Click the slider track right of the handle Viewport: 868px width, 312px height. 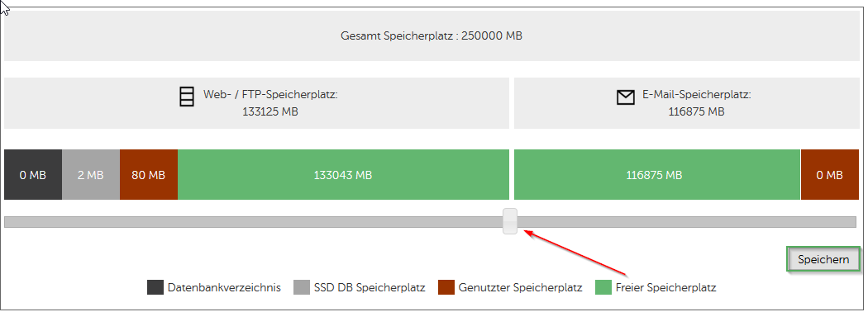click(x=687, y=222)
